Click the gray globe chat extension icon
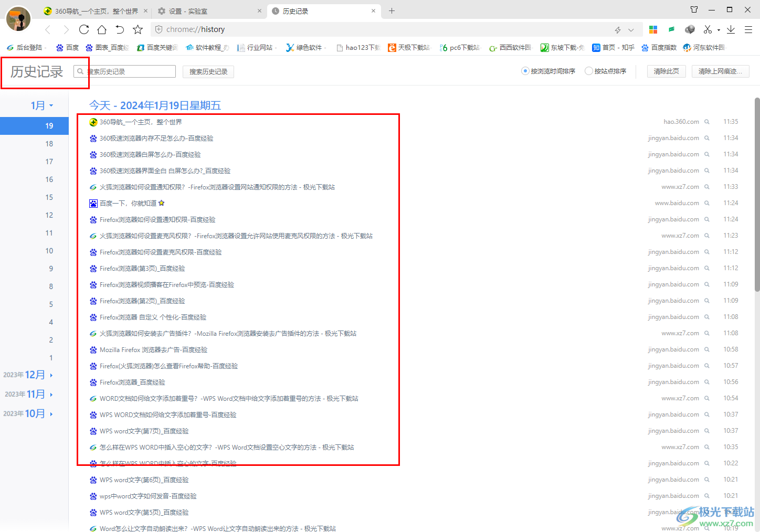This screenshot has height=532, width=760. pos(690,29)
